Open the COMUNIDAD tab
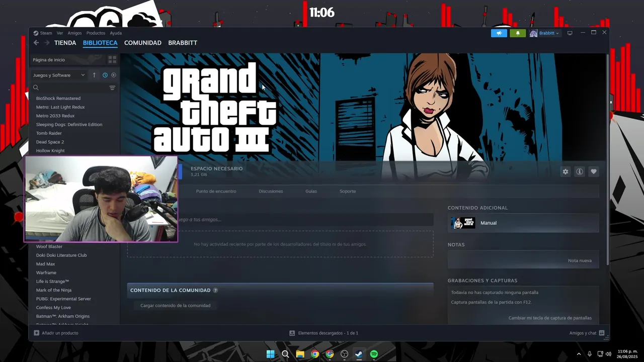Image resolution: width=644 pixels, height=362 pixels. pyautogui.click(x=143, y=43)
